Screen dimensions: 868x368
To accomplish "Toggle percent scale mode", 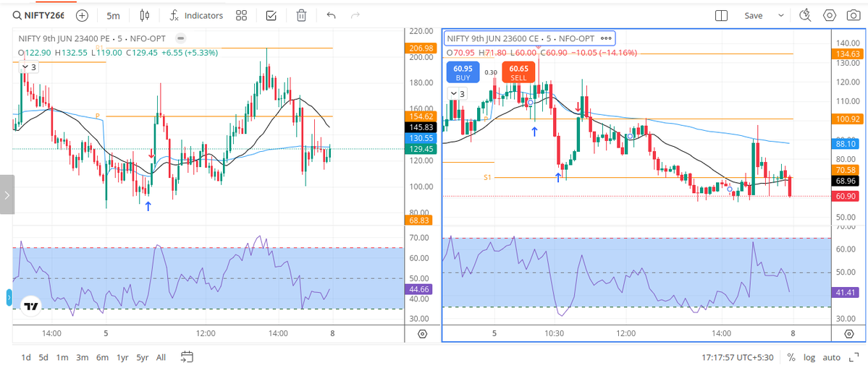I will tap(791, 357).
